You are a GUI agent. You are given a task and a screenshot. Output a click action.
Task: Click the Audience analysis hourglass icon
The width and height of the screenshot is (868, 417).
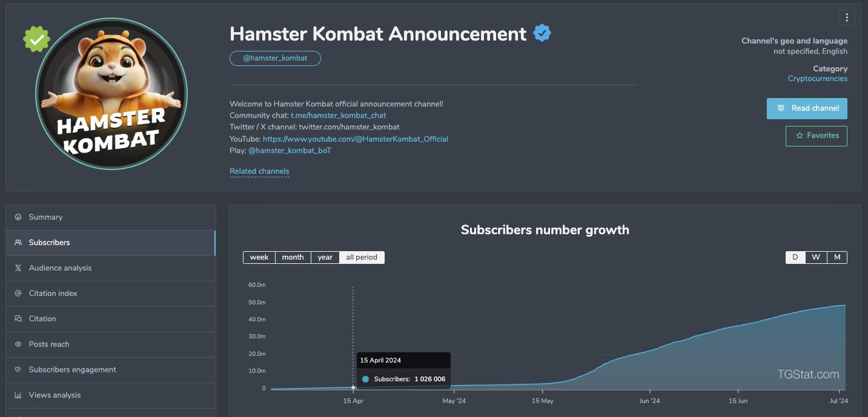18,268
